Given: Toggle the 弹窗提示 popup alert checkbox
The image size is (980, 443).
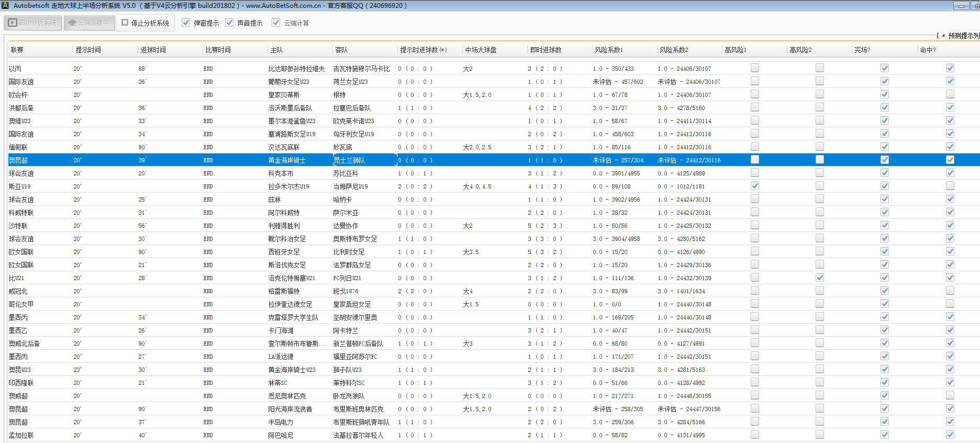Looking at the screenshot, I should (186, 23).
